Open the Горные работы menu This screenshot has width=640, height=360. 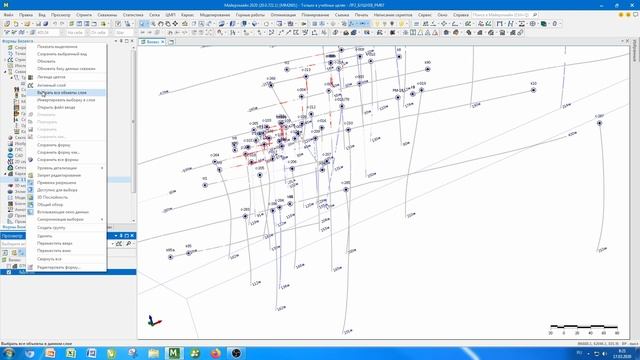[x=250, y=15]
